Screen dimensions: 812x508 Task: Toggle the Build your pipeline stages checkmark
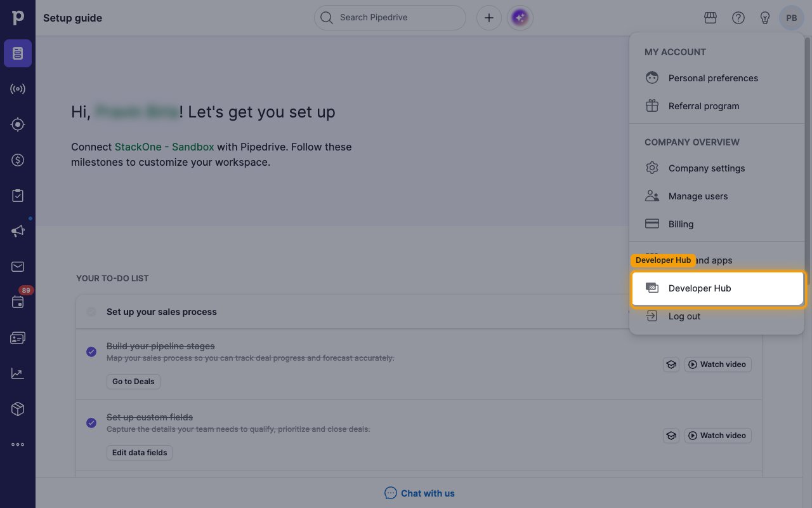[91, 351]
